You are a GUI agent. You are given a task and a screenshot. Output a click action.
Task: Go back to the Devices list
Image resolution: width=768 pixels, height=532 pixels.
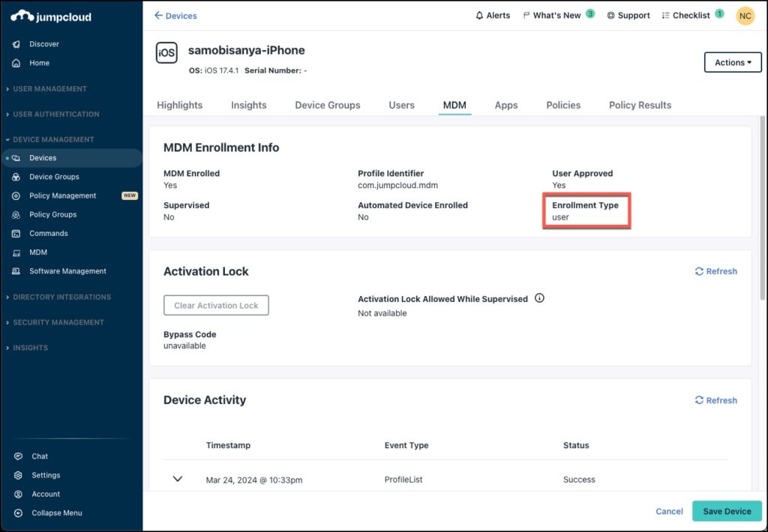pyautogui.click(x=175, y=15)
